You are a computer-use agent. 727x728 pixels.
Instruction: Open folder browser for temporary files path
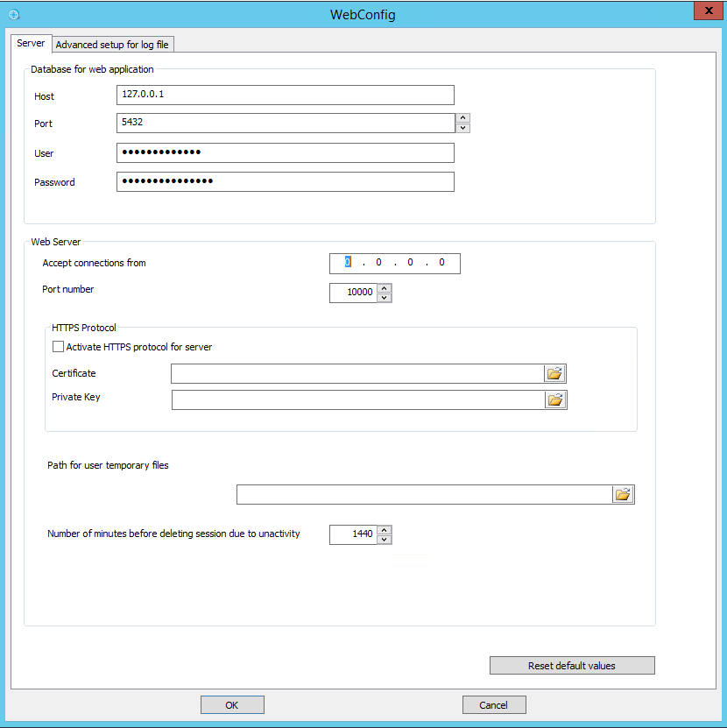pos(623,495)
